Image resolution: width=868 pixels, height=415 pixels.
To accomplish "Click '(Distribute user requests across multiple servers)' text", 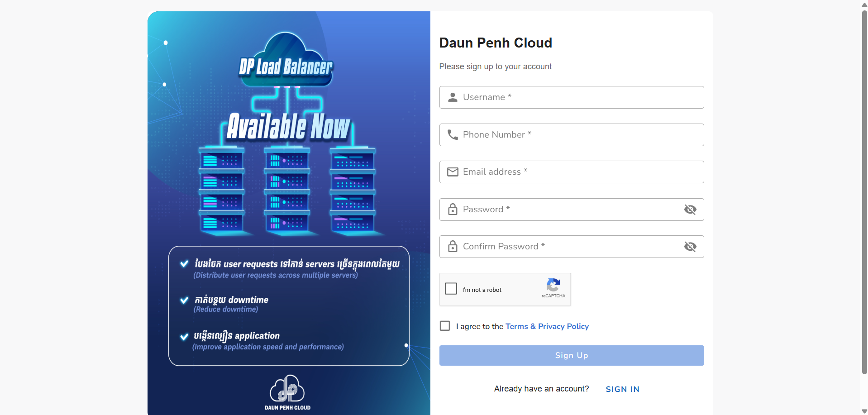I will pyautogui.click(x=276, y=275).
